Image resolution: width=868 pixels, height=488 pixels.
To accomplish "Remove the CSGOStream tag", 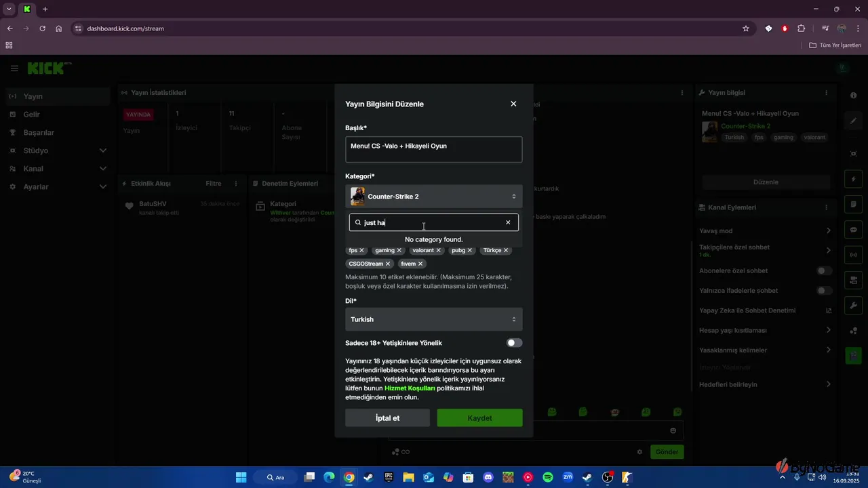I will click(388, 264).
